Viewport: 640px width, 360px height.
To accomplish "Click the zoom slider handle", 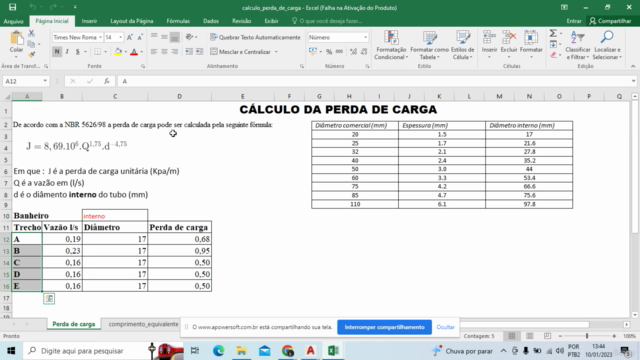I will [x=587, y=336].
